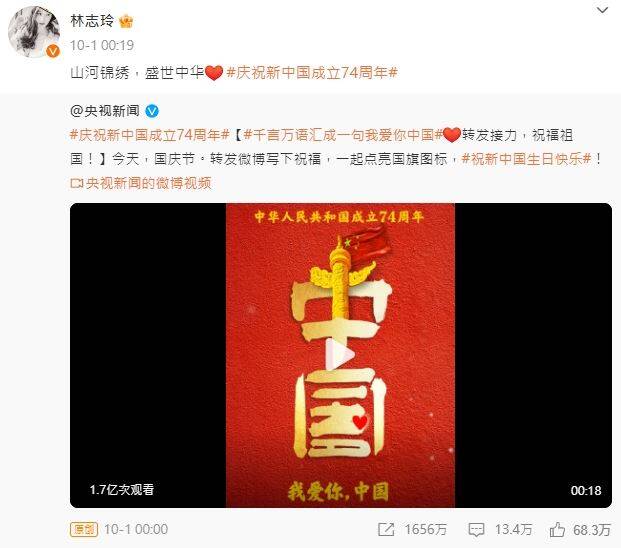621x548 pixels.
Task: Open the 10-1 00:19 post timestamp
Action: pyautogui.click(x=102, y=45)
